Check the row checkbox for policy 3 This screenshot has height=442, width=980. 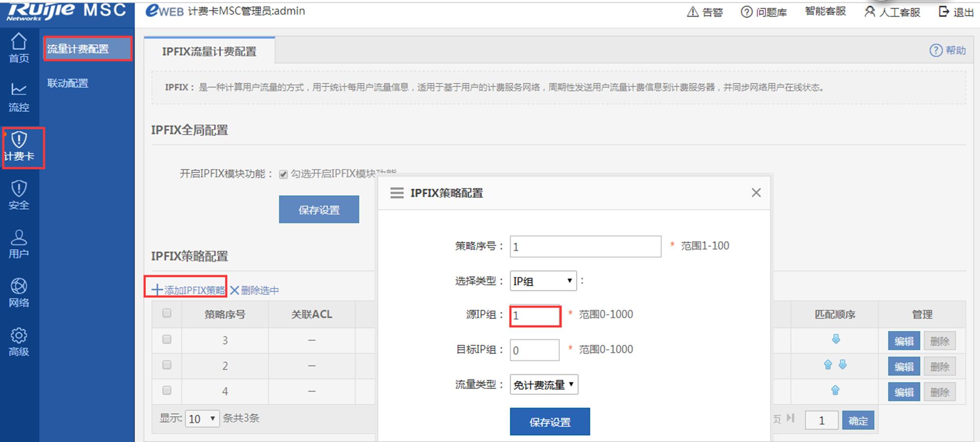(167, 339)
